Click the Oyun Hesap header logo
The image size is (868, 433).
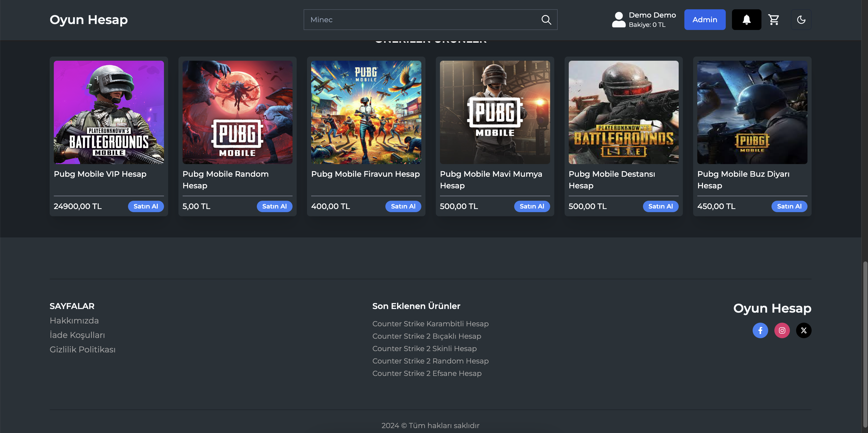click(x=89, y=20)
